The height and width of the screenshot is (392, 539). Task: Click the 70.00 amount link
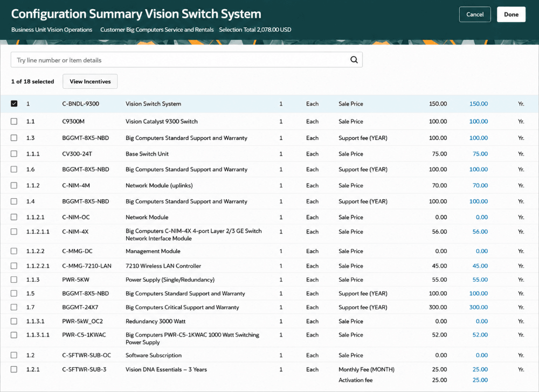coord(480,185)
